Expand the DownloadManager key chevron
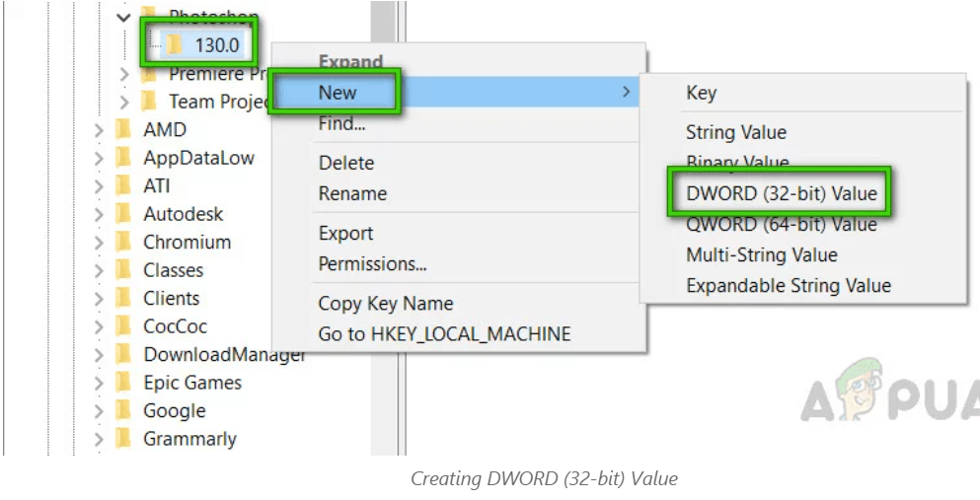The width and height of the screenshot is (980, 500). (99, 354)
